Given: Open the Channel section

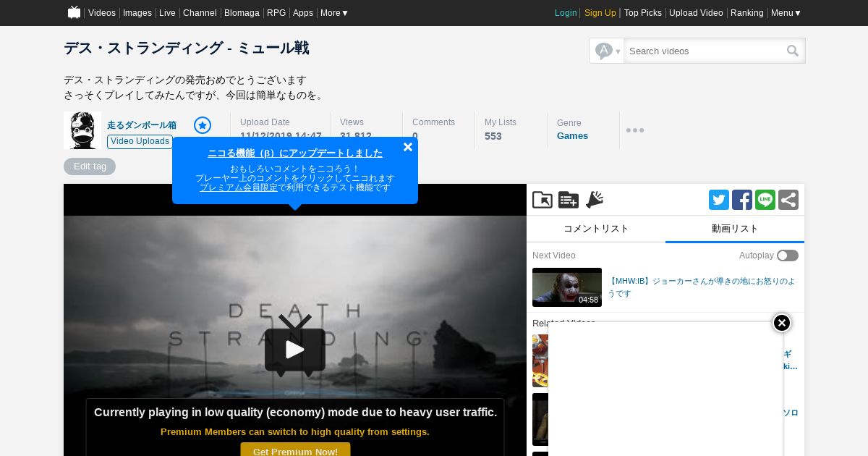Looking at the screenshot, I should (x=200, y=13).
